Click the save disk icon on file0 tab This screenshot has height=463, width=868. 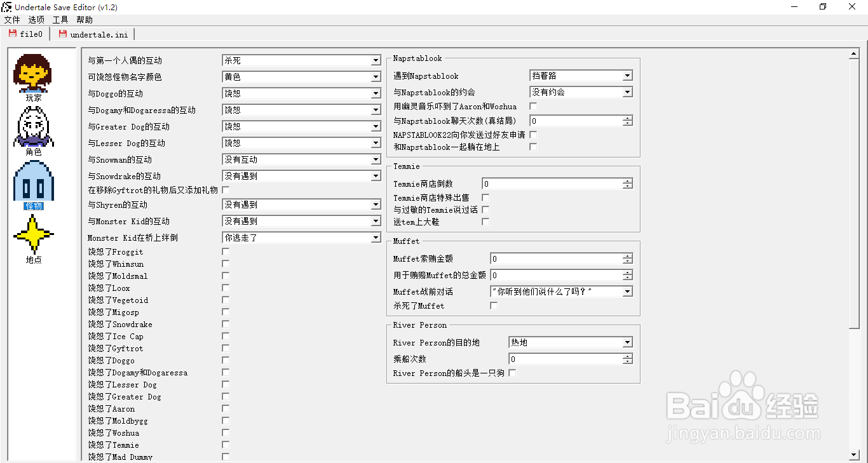[13, 34]
